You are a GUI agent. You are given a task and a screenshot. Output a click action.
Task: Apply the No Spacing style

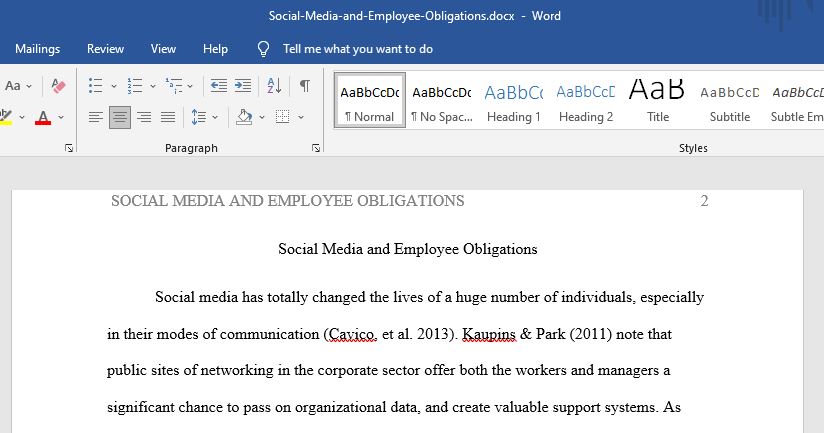(x=442, y=100)
